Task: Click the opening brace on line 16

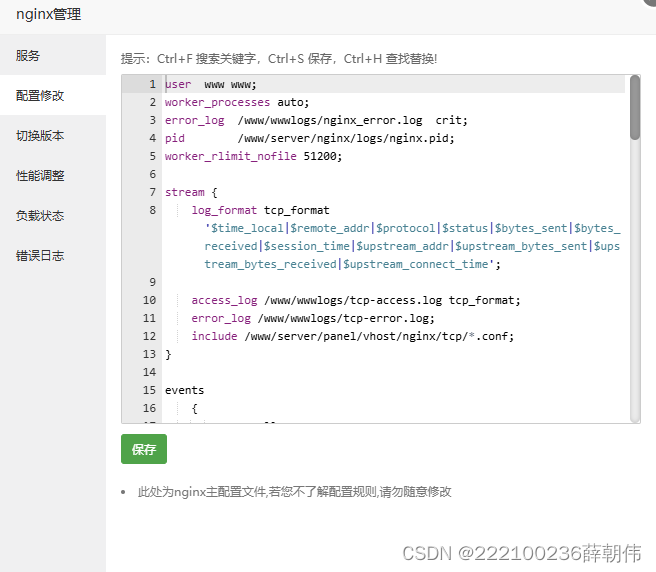Action: pos(195,408)
